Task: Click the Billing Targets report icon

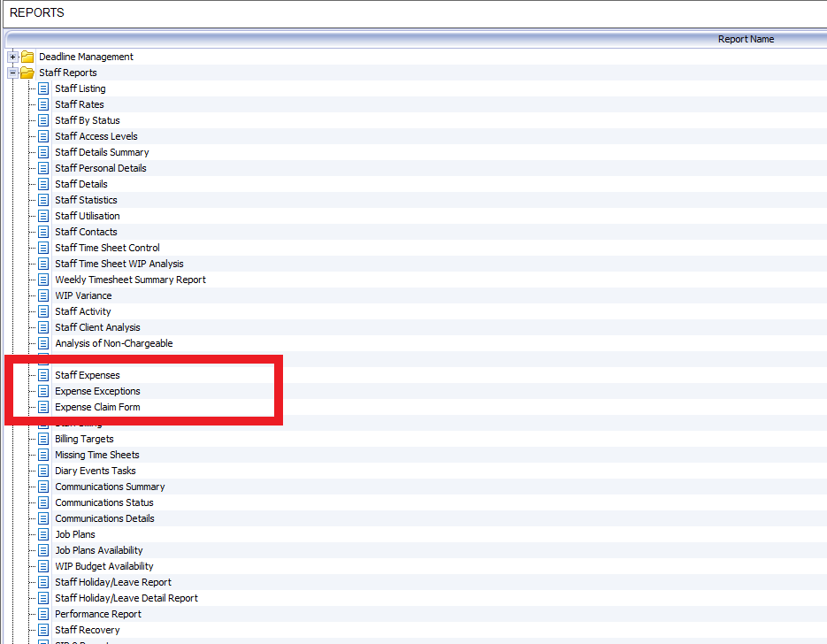Action: [x=43, y=439]
